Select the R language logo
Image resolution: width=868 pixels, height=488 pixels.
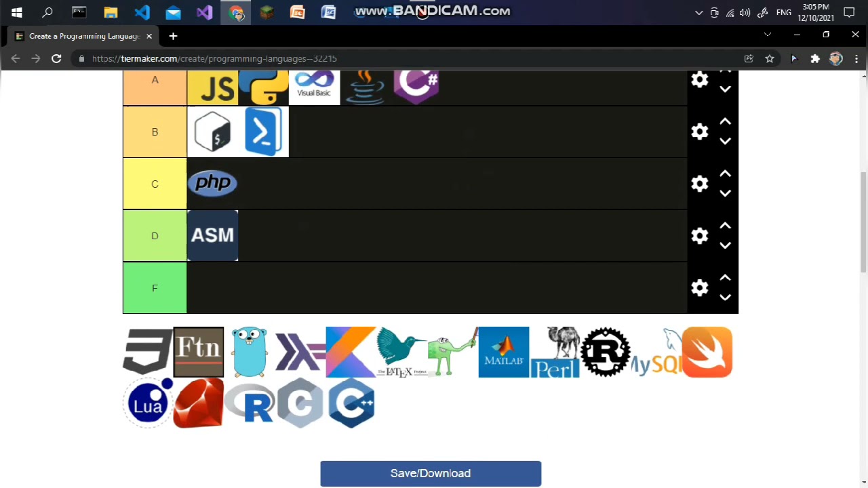(250, 403)
